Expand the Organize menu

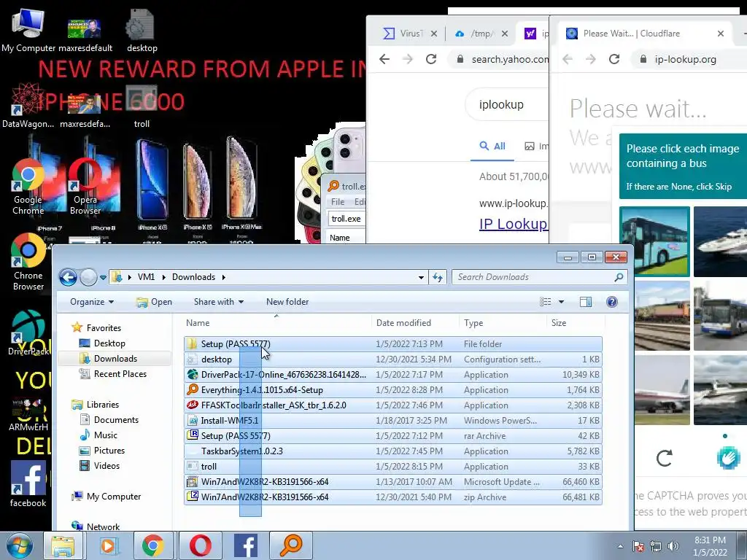pyautogui.click(x=91, y=302)
